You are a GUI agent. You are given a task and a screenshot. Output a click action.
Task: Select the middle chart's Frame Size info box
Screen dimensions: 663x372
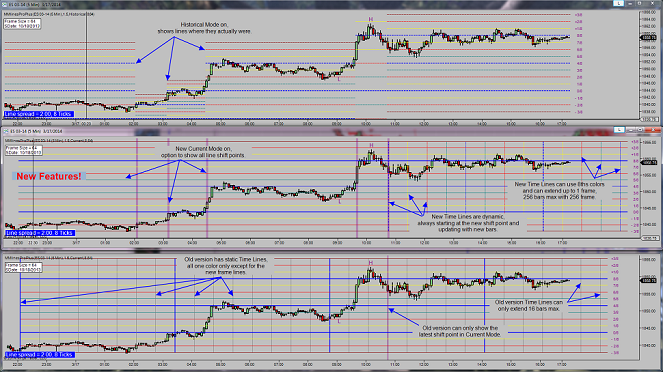coord(24,150)
